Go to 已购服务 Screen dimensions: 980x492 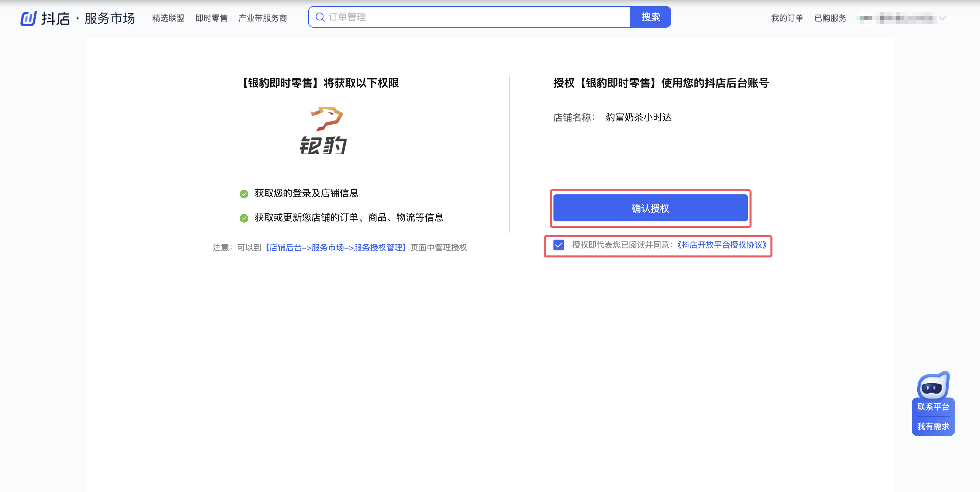click(x=830, y=18)
